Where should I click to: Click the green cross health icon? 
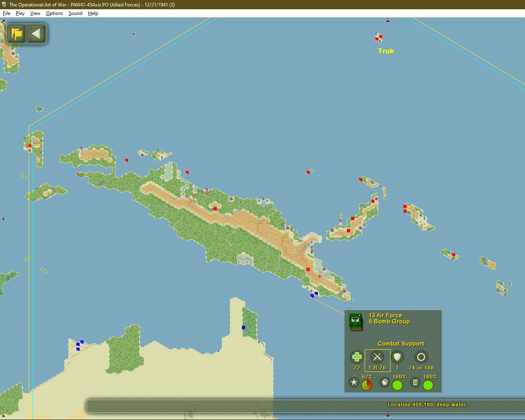[x=357, y=357]
